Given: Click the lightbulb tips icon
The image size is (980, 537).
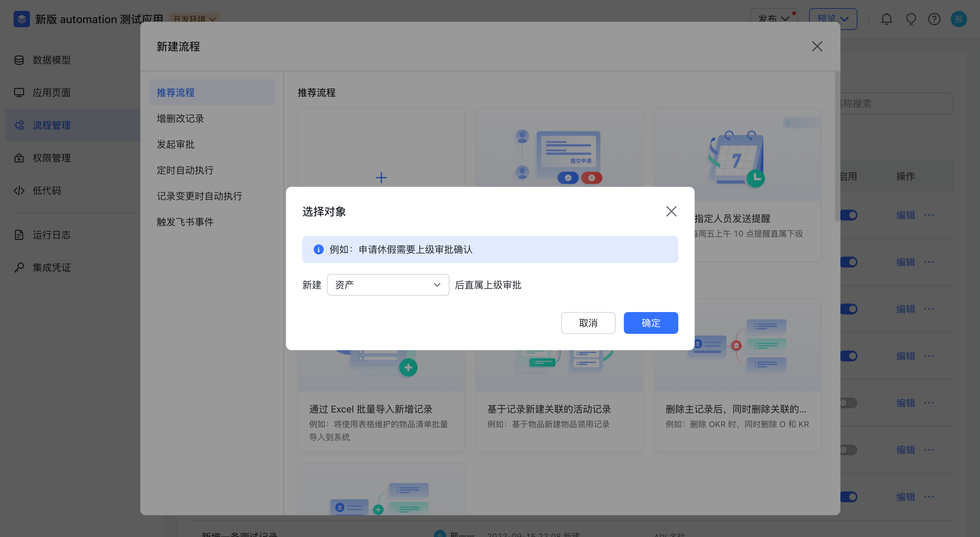Looking at the screenshot, I should [x=911, y=19].
